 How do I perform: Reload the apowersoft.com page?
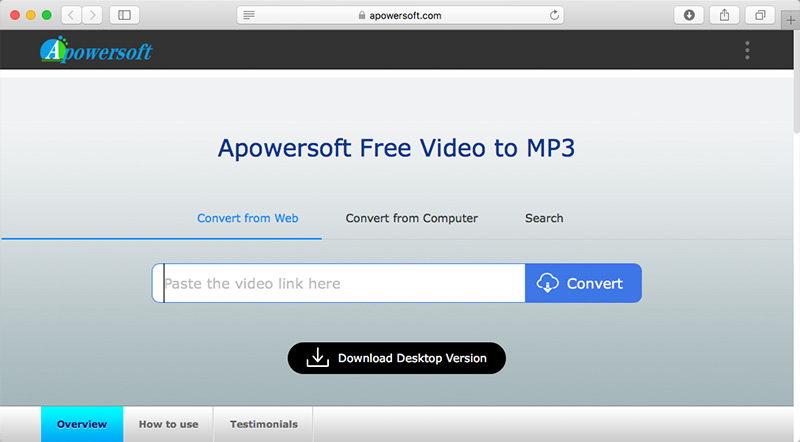[x=554, y=15]
